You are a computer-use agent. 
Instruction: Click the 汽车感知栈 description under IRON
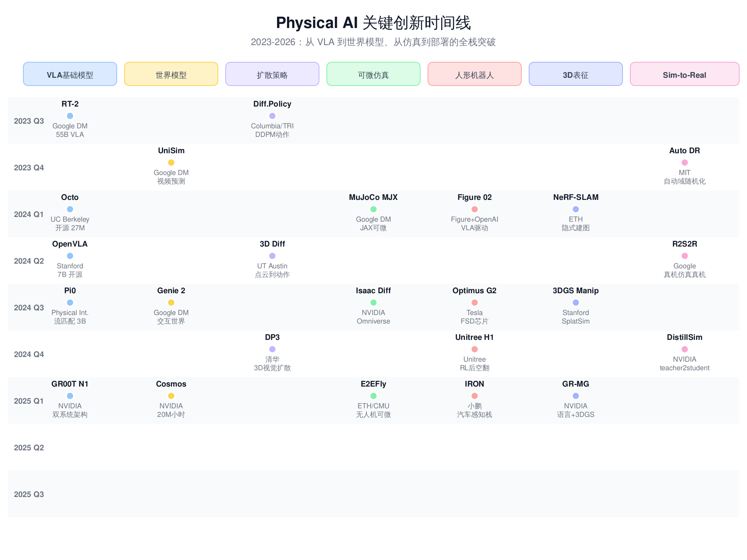[x=475, y=415]
